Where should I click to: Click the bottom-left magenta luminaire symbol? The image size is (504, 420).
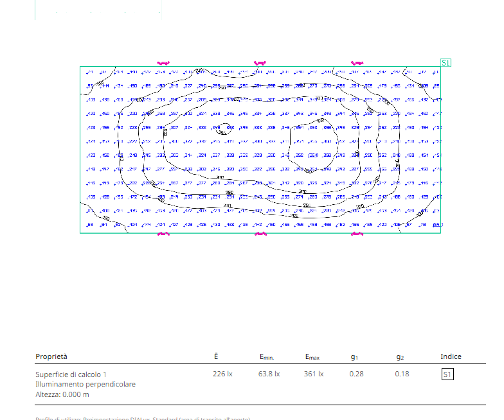[163, 234]
